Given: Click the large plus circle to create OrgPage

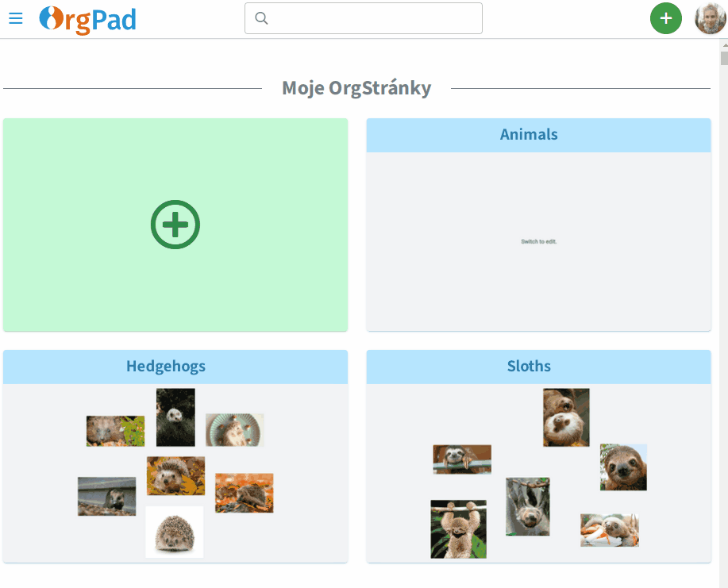Looking at the screenshot, I should click(175, 225).
